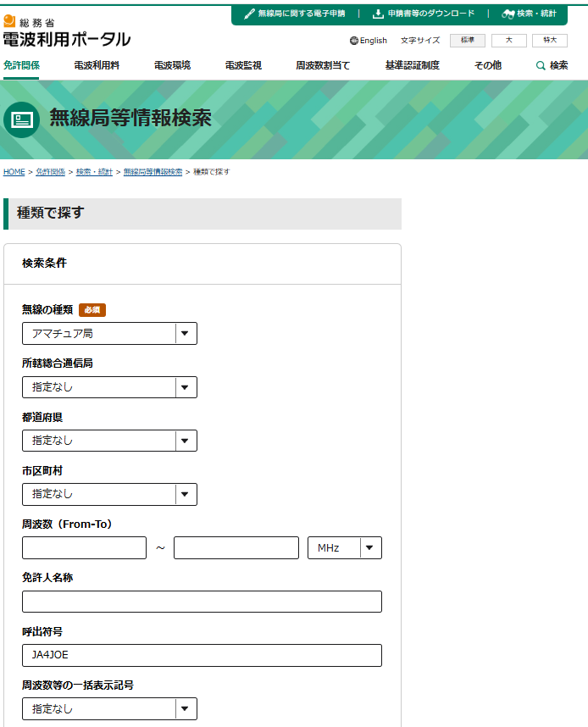Open the 基準認証制度 menu

point(413,65)
